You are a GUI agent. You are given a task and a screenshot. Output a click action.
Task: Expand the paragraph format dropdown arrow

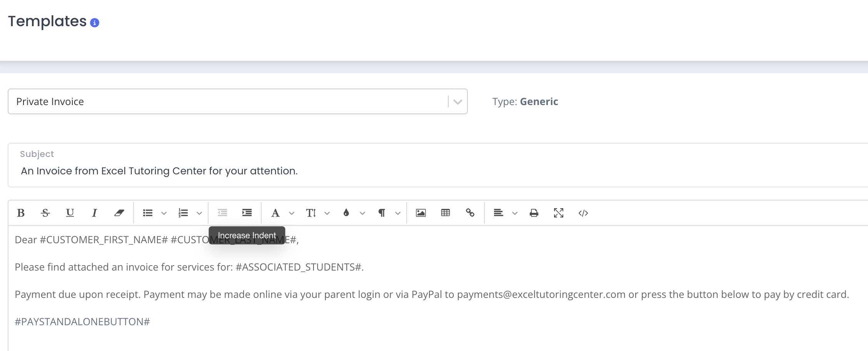tap(398, 213)
